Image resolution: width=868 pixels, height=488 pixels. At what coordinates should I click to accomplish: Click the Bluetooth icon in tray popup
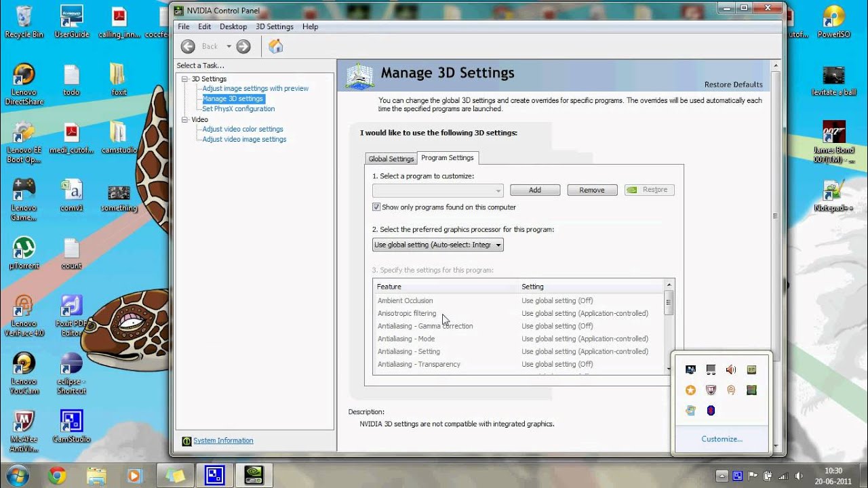click(711, 410)
